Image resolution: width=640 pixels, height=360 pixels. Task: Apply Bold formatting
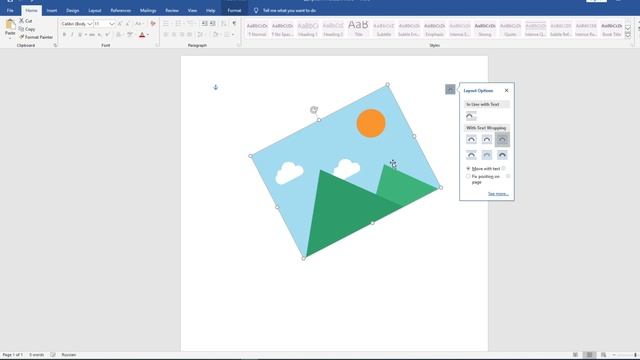[64, 35]
